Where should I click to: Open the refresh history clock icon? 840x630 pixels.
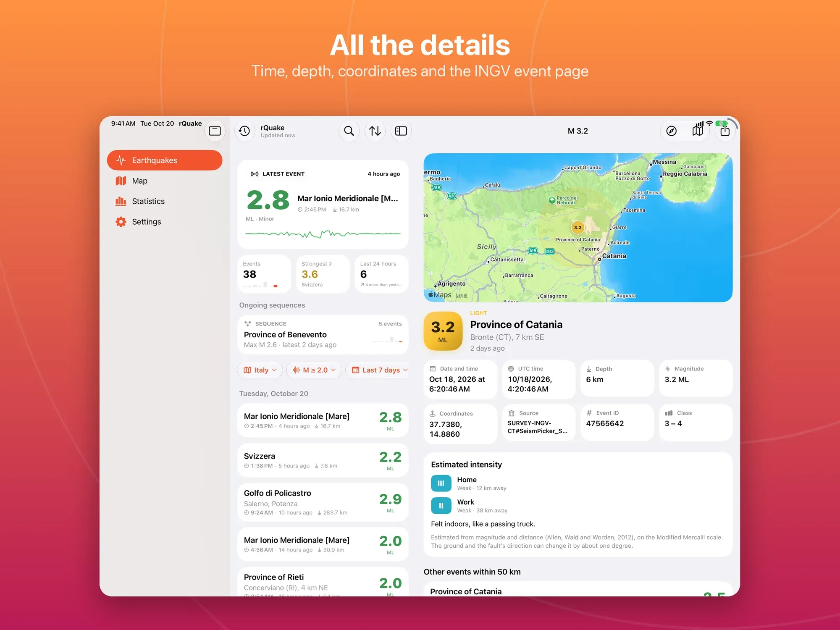(x=244, y=131)
